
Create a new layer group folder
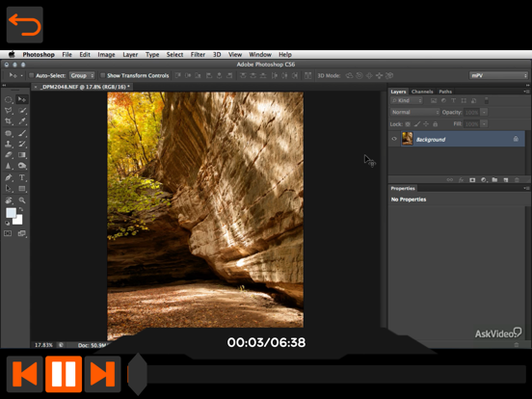click(x=494, y=180)
